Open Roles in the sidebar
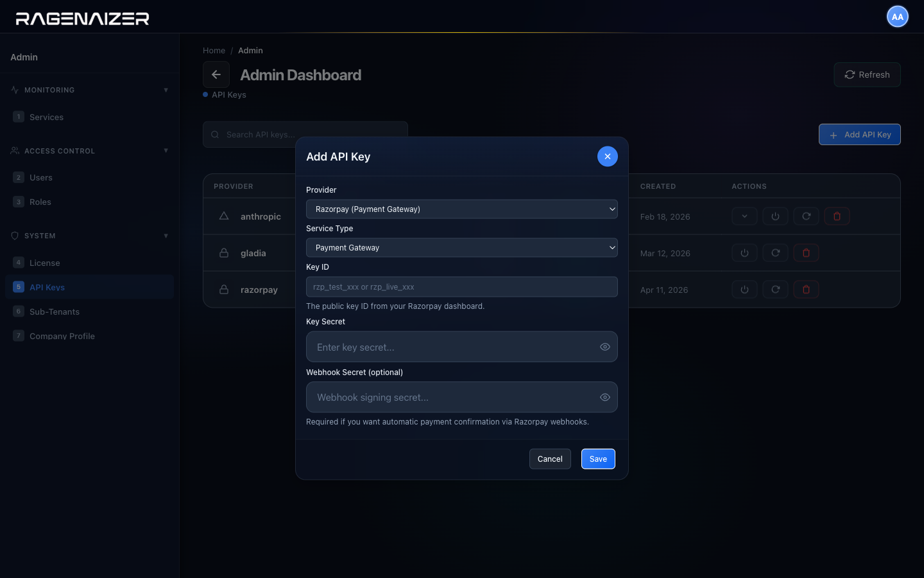Image resolution: width=924 pixels, height=578 pixels. point(89,202)
